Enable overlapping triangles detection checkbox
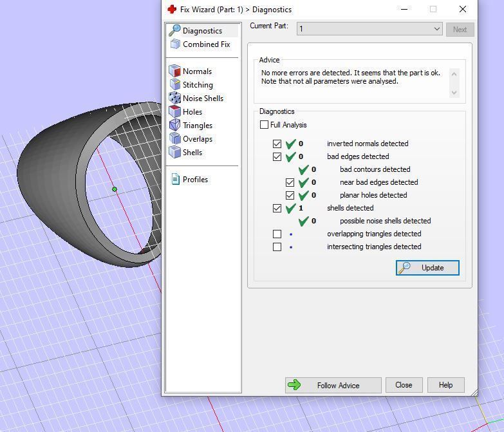The height and width of the screenshot is (432, 504). tap(277, 234)
